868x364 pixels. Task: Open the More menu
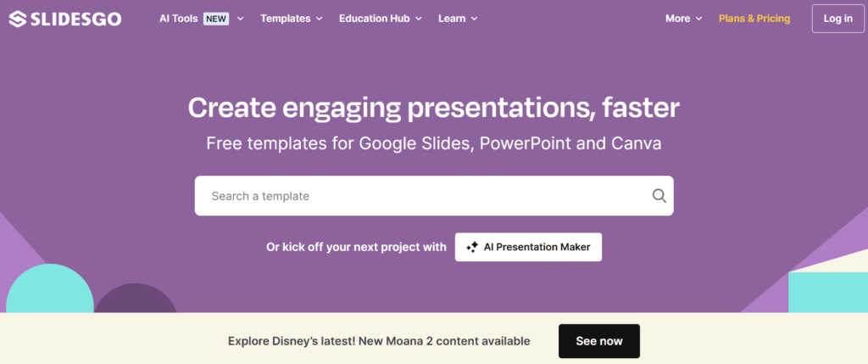click(x=677, y=19)
